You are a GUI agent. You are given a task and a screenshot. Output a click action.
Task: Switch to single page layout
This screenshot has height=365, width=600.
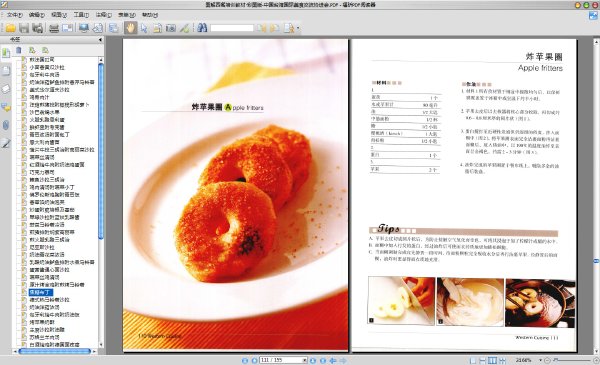tap(473, 360)
